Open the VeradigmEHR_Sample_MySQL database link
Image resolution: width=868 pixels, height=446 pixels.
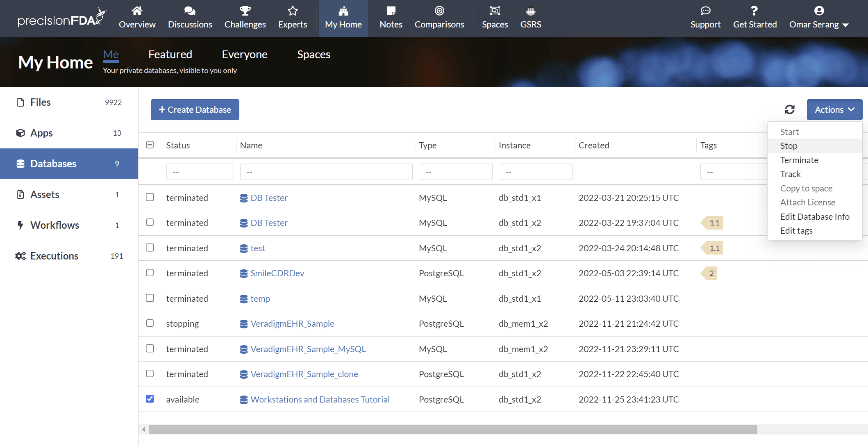308,349
